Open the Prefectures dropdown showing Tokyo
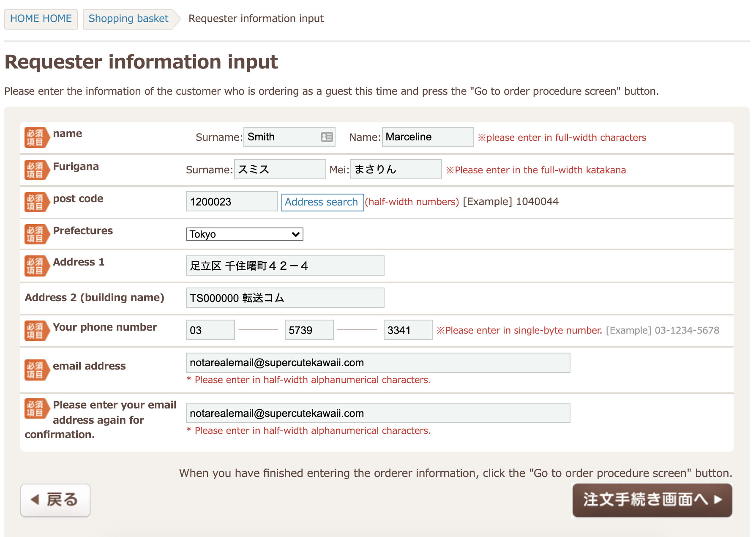This screenshot has width=756, height=537. point(244,234)
